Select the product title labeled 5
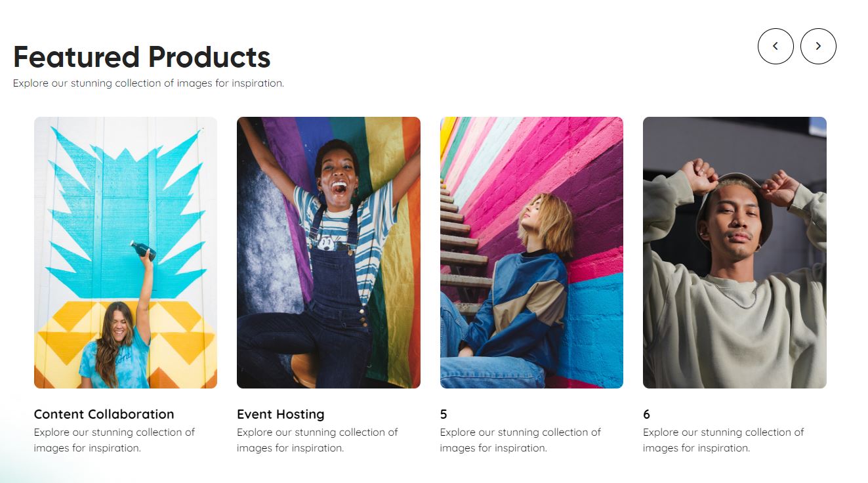 tap(444, 414)
